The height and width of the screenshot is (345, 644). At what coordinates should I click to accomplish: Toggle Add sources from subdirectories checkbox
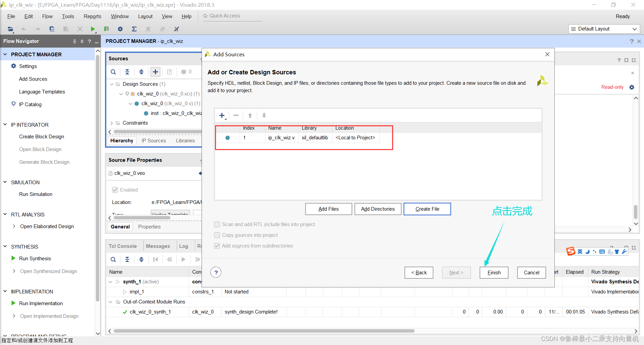(217, 246)
